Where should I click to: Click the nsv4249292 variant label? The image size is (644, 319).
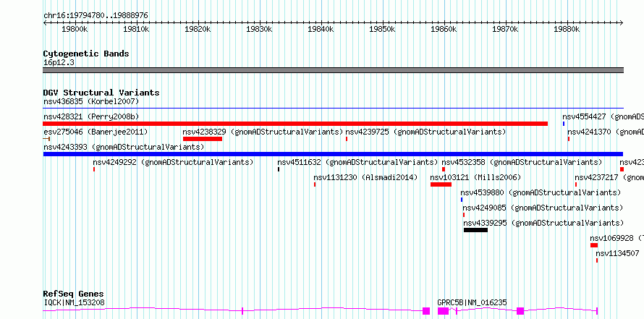coord(174,162)
